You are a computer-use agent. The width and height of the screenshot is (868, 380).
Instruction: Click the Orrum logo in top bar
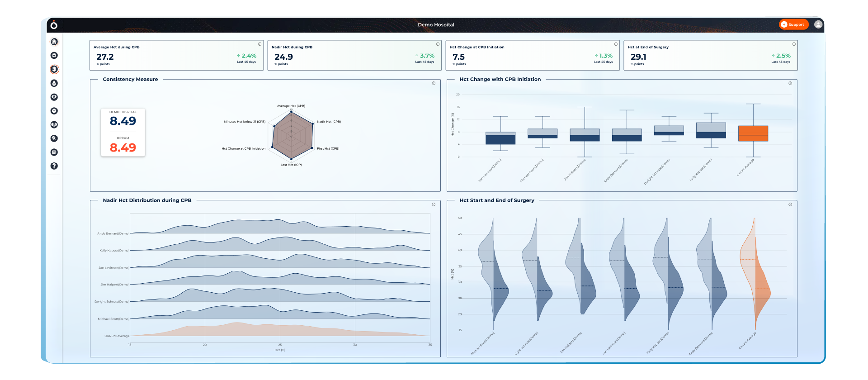[54, 24]
